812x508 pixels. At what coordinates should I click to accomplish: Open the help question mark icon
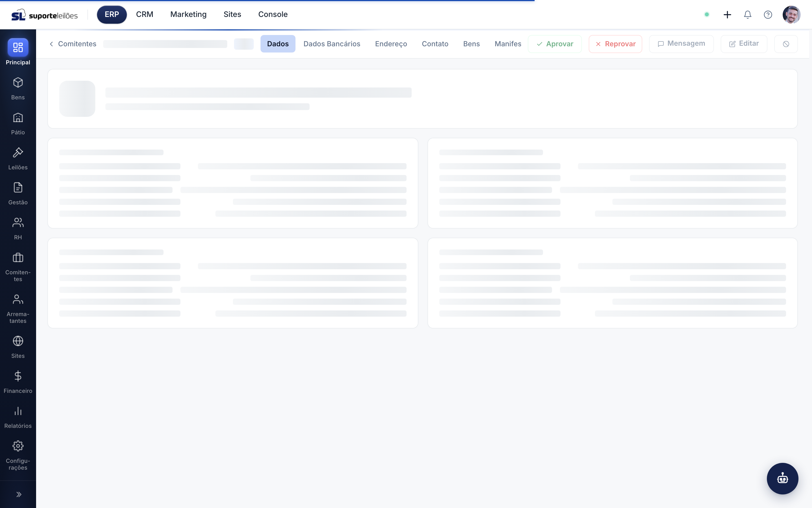click(768, 14)
